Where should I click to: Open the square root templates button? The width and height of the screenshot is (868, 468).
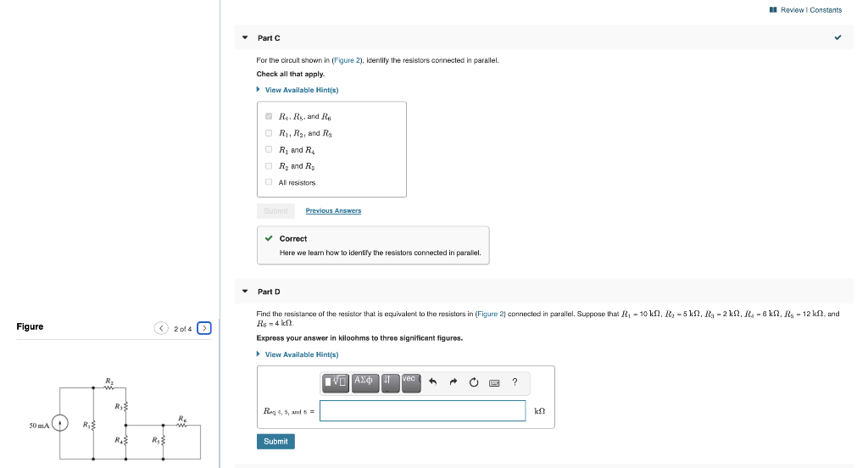(x=336, y=382)
